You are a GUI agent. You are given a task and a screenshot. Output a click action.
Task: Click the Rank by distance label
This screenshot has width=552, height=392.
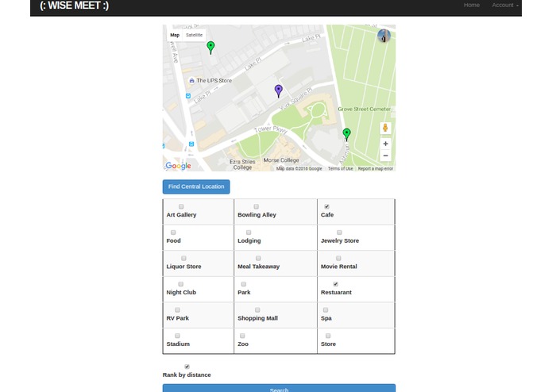click(187, 375)
